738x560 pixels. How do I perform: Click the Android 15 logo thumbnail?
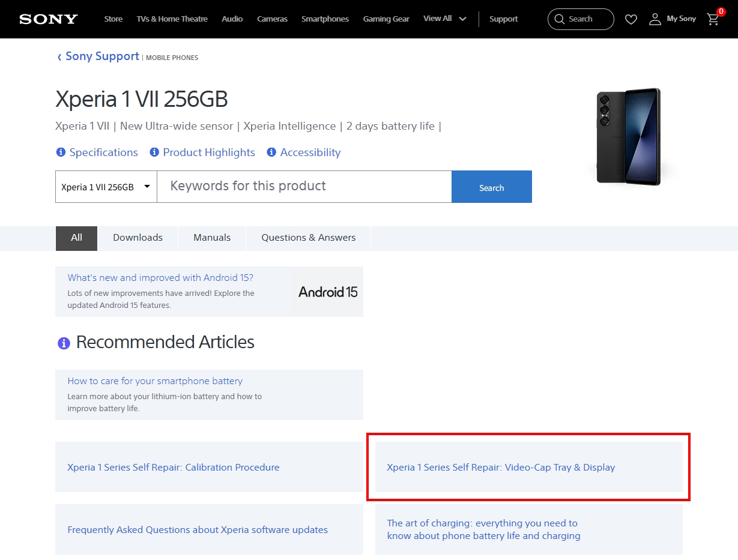click(328, 292)
